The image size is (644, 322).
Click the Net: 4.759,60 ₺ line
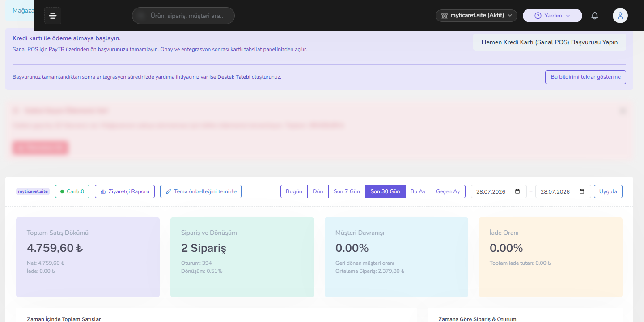point(46,263)
